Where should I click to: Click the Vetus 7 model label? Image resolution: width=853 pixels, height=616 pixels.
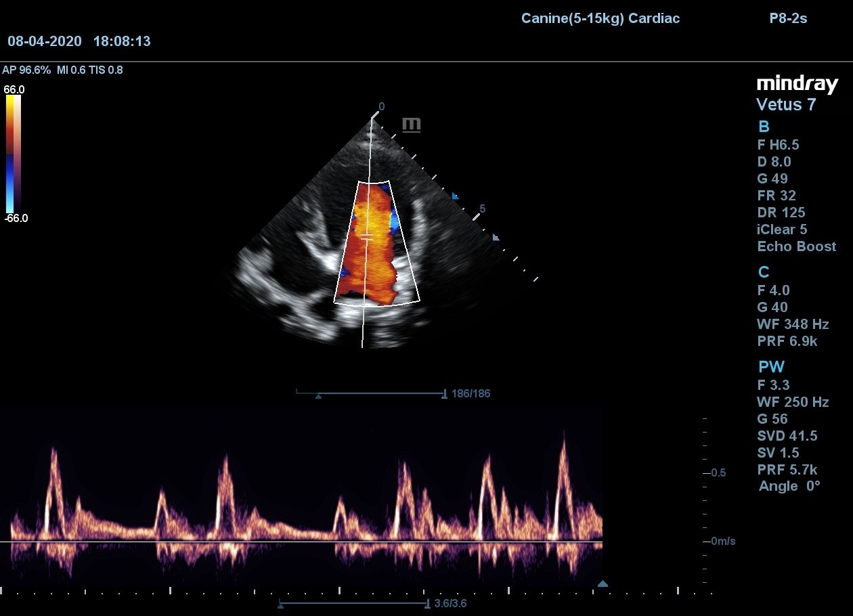[x=785, y=105]
